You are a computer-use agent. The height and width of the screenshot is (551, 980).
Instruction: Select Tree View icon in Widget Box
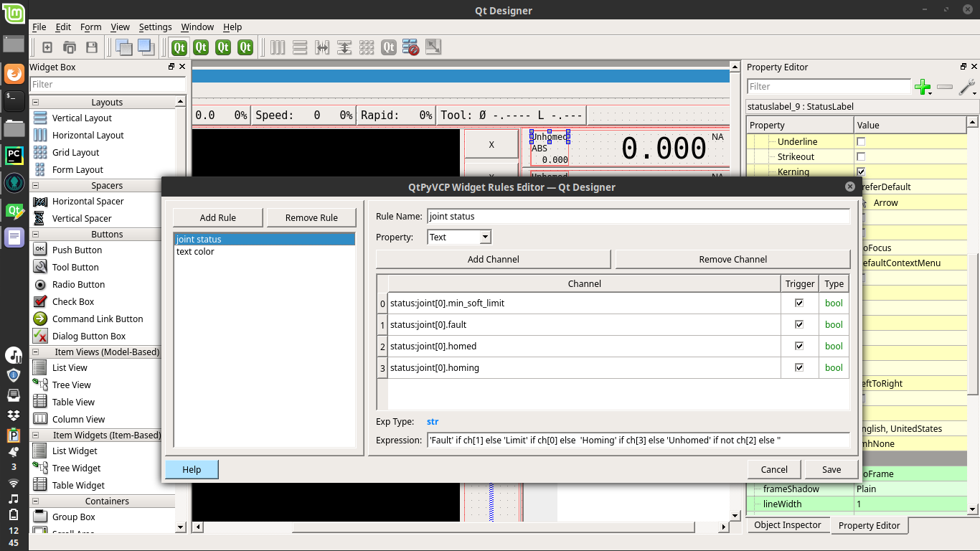pos(40,385)
